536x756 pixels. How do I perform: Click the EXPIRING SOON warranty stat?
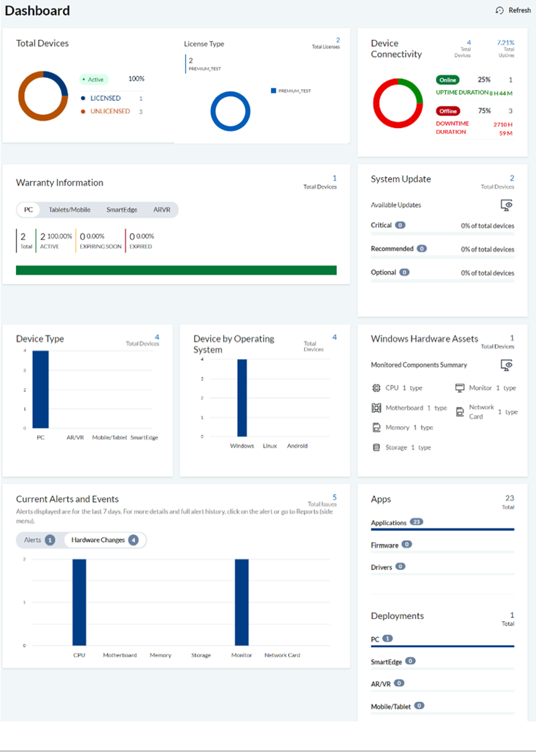click(100, 241)
